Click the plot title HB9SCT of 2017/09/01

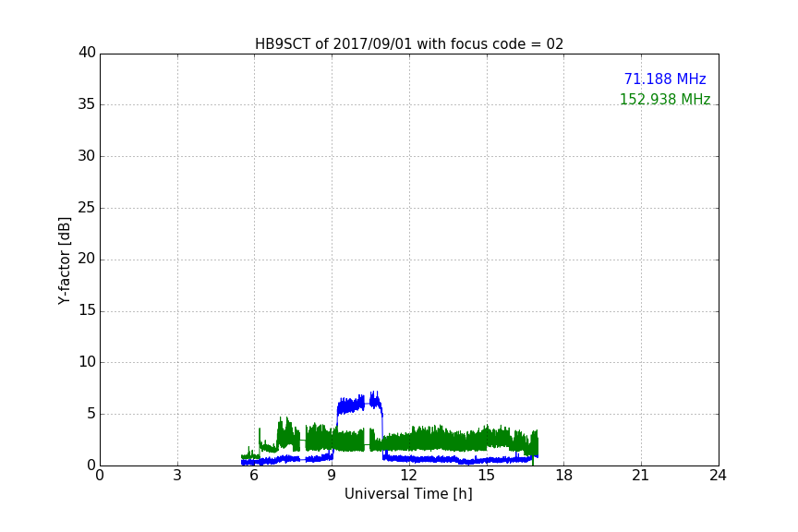click(409, 44)
